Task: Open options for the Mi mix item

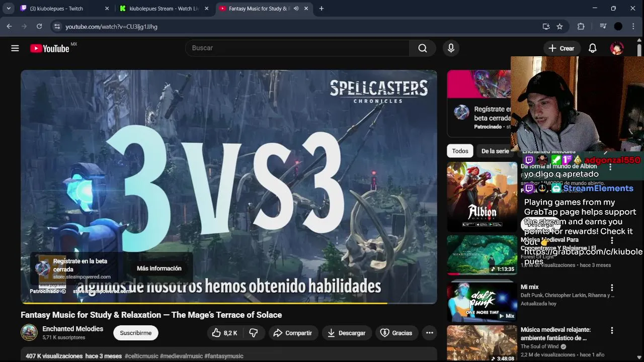Action: pyautogui.click(x=612, y=288)
